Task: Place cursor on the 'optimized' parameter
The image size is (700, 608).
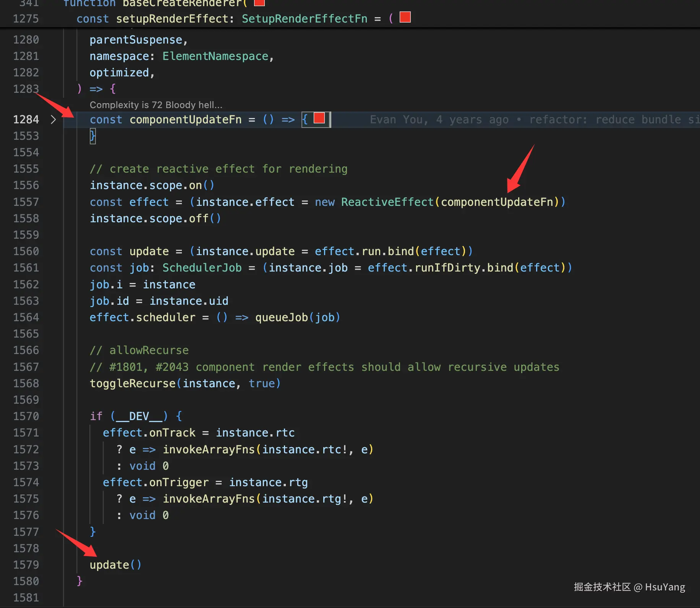Action: [x=119, y=73]
